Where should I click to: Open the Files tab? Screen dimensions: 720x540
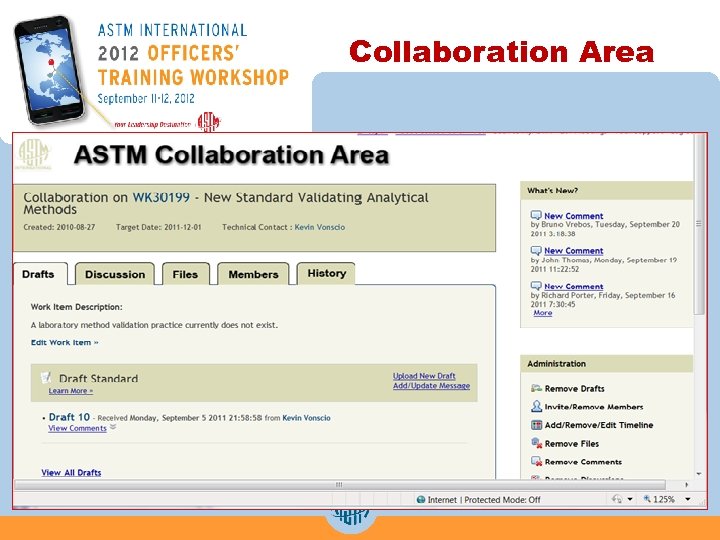(x=186, y=274)
